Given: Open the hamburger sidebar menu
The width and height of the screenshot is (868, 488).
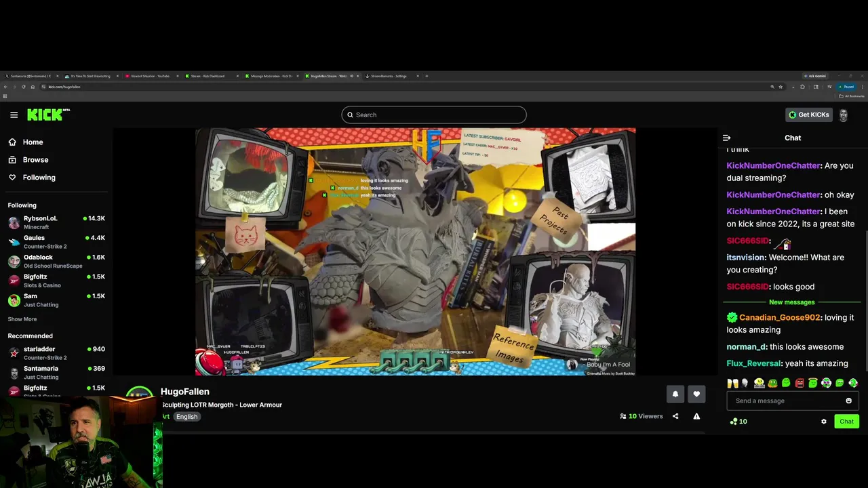Looking at the screenshot, I should coord(14,115).
